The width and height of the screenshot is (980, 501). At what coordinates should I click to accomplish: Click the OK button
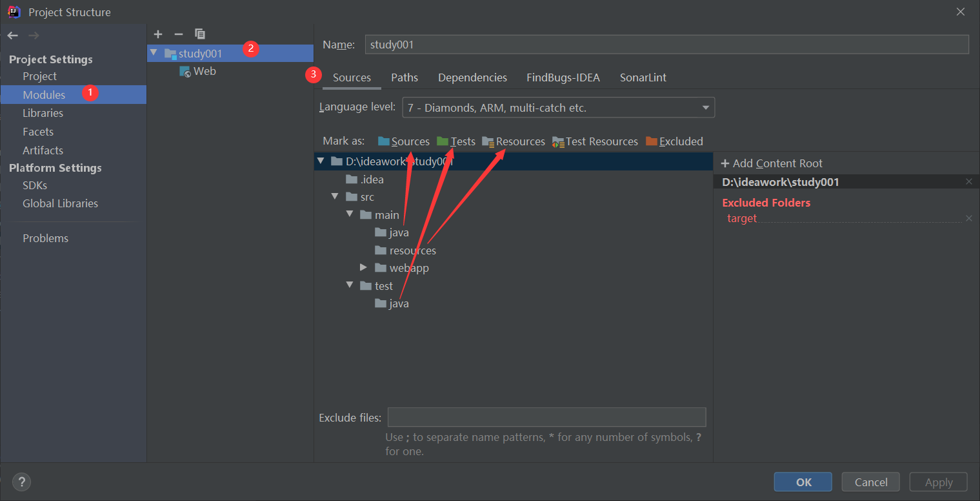pyautogui.click(x=804, y=482)
